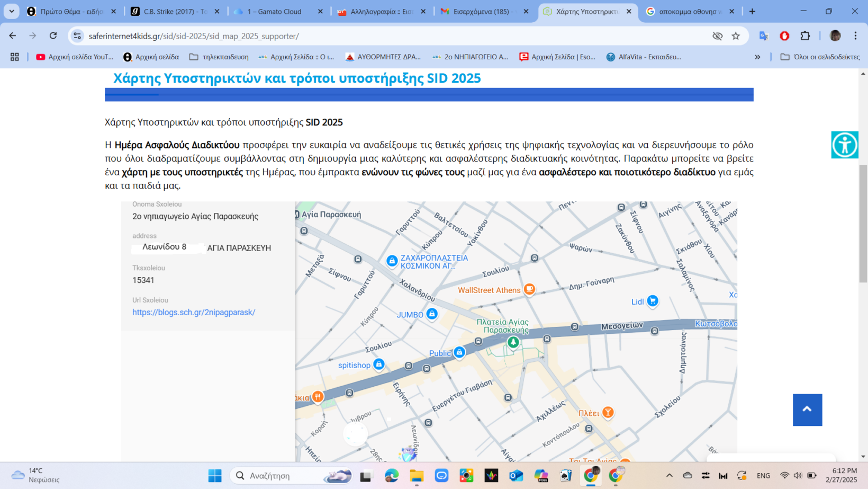Click the scroll-to-top arrow button
Image resolution: width=868 pixels, height=489 pixels.
point(807,410)
